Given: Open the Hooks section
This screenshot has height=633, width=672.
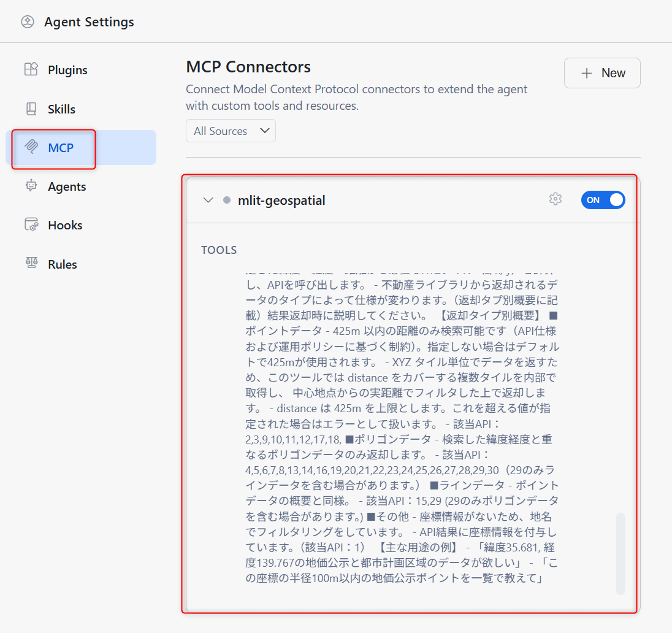Looking at the screenshot, I should click(x=81, y=225).
